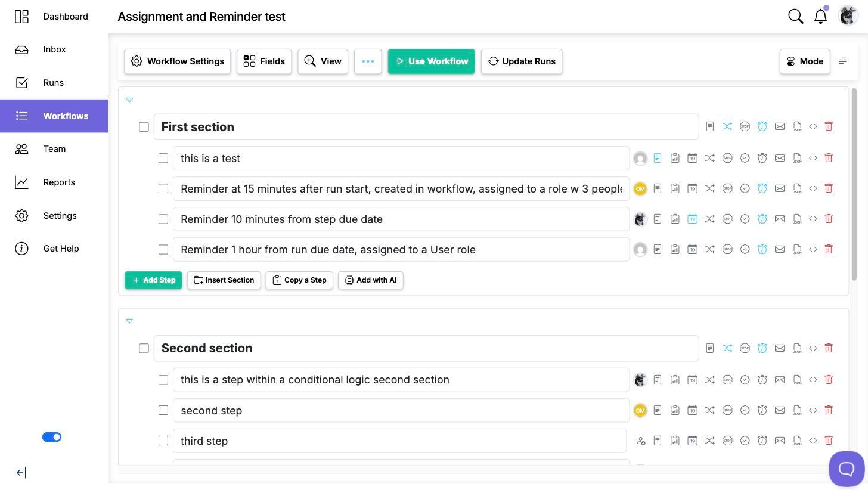
Task: Check the First section checkbox
Action: pos(144,127)
